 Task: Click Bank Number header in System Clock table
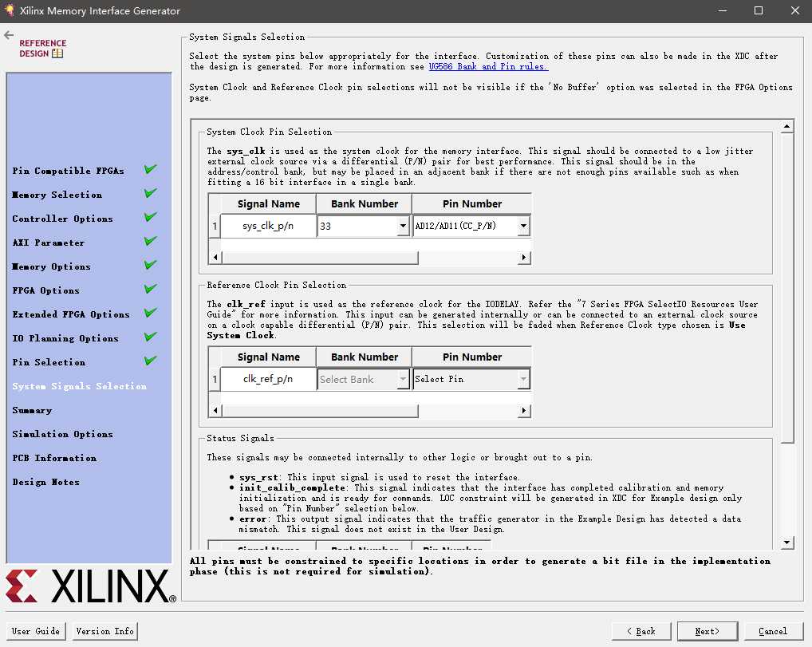click(x=364, y=204)
